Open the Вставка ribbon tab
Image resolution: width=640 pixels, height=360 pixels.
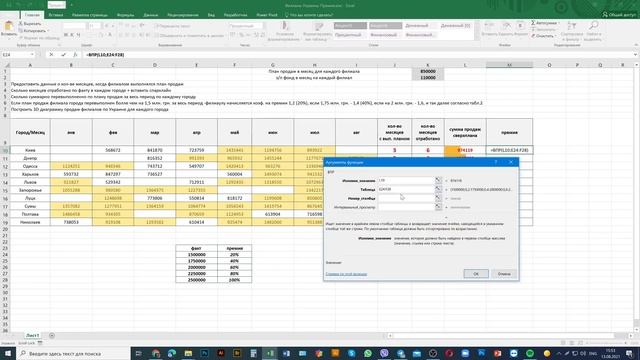56,15
